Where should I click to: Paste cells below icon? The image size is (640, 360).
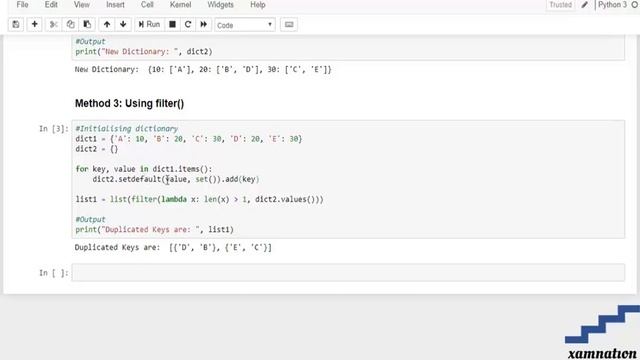(x=87, y=24)
